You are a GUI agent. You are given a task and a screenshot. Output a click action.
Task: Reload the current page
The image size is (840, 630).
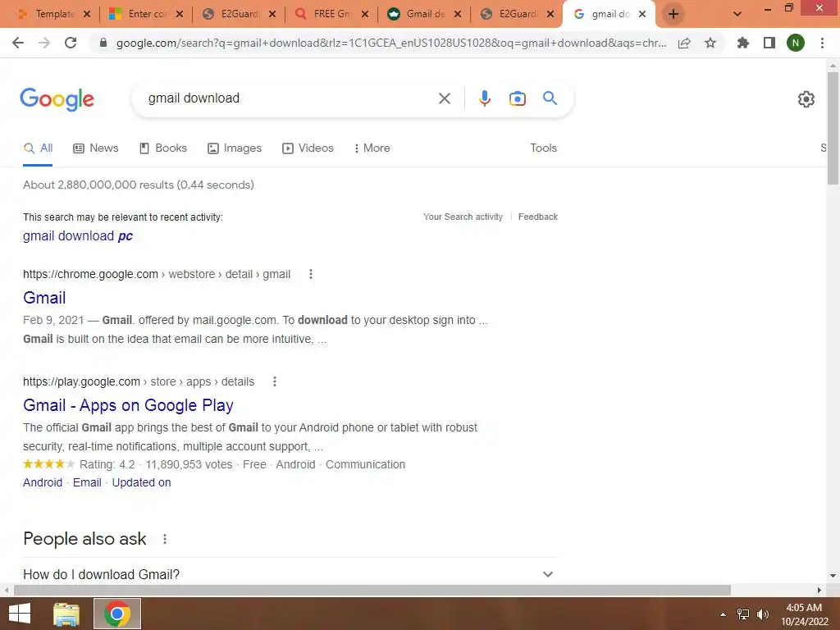tap(71, 43)
